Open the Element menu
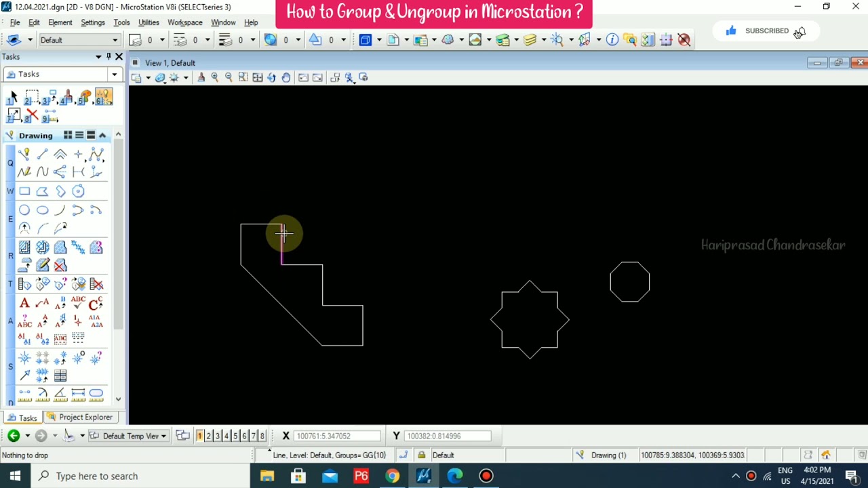 click(x=60, y=22)
